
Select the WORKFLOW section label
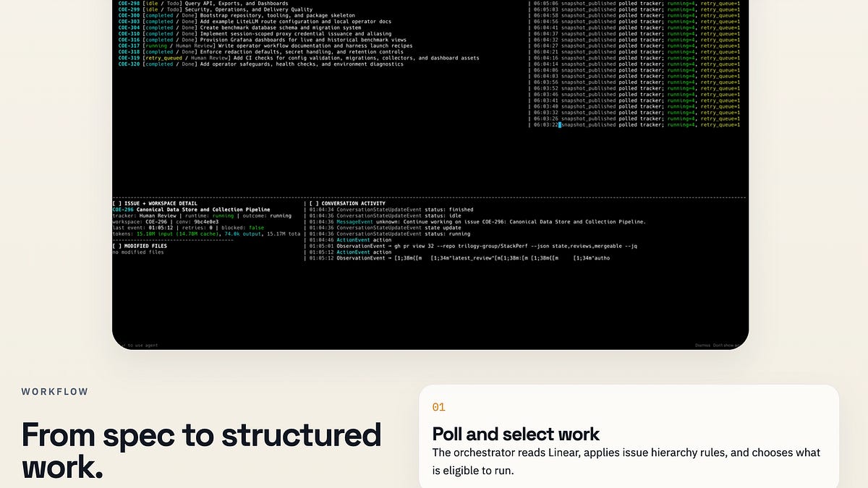55,391
